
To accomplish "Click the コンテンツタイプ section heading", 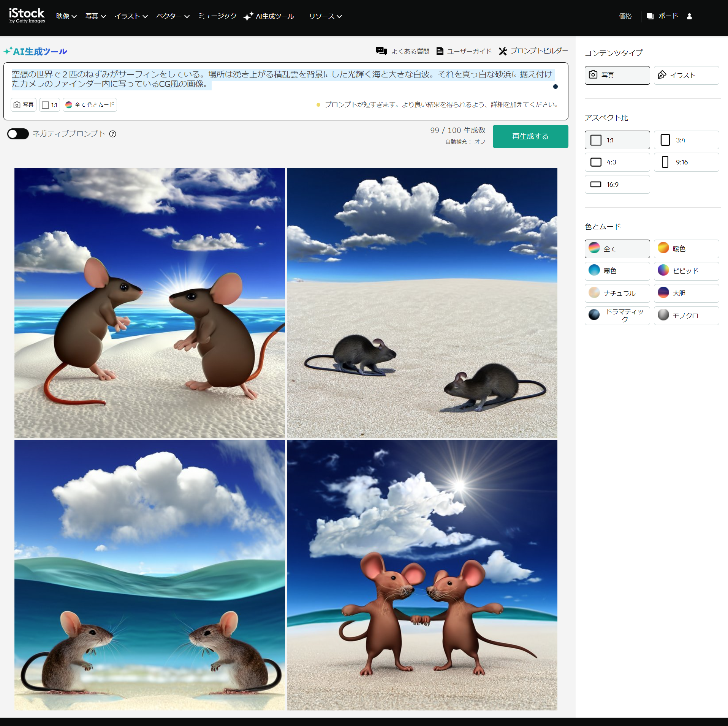I will (613, 53).
